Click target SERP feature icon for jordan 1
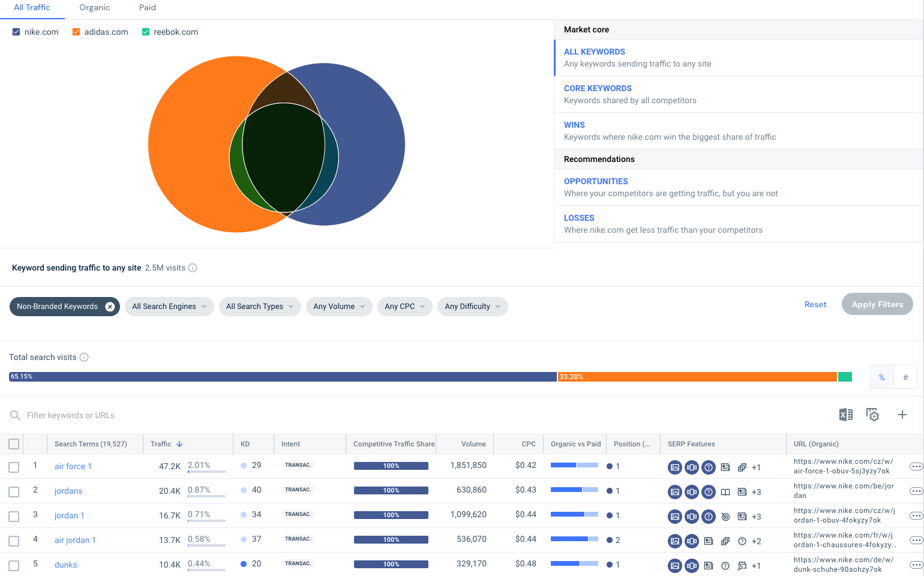 (725, 517)
